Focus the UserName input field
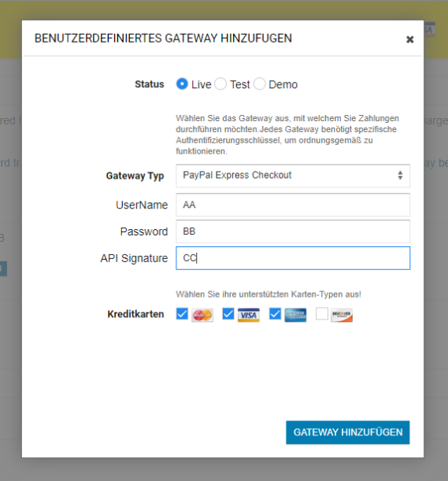Image resolution: width=448 pixels, height=481 pixels. coord(293,205)
